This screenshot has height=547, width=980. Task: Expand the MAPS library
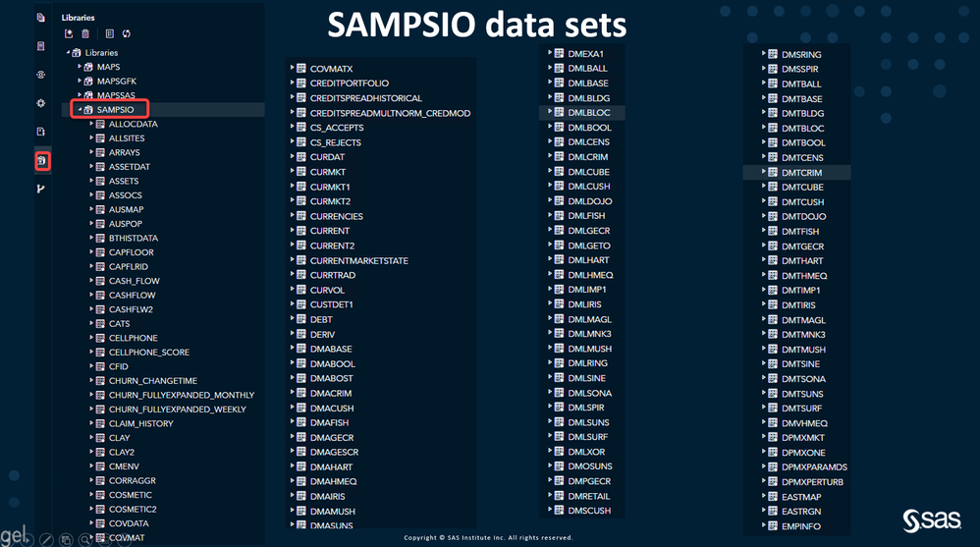80,68
